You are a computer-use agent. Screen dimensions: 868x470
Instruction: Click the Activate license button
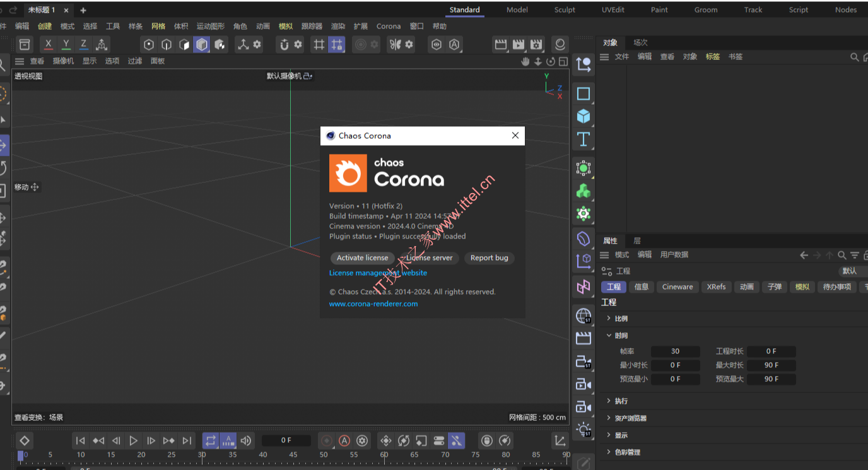363,257
